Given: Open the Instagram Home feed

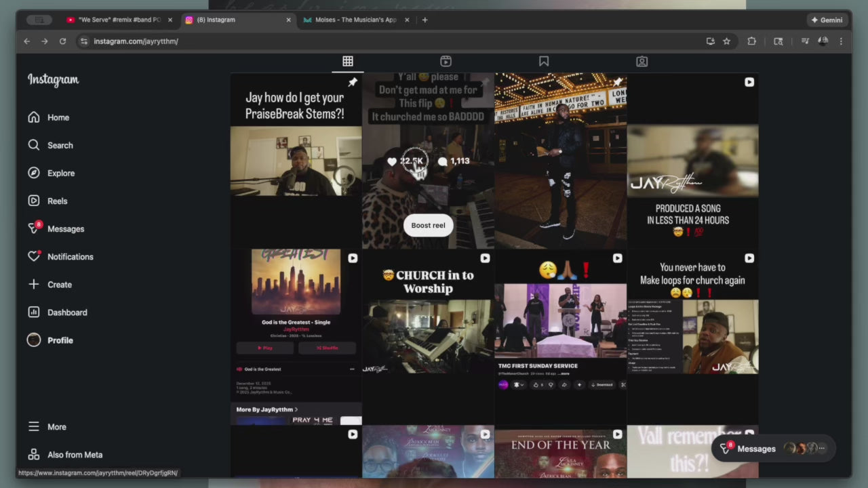Looking at the screenshot, I should point(58,117).
